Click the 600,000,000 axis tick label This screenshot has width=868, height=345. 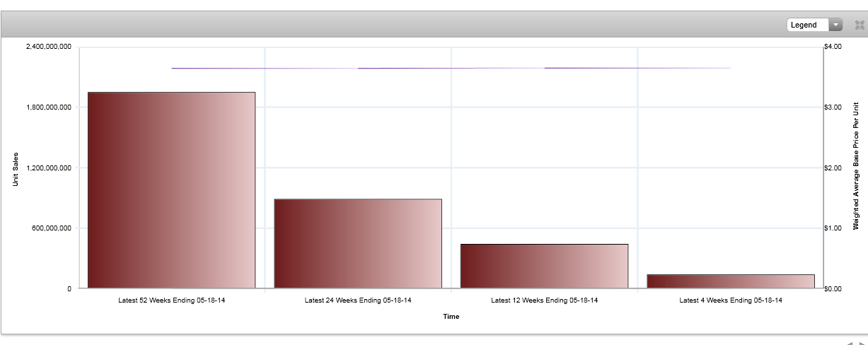pyautogui.click(x=52, y=228)
